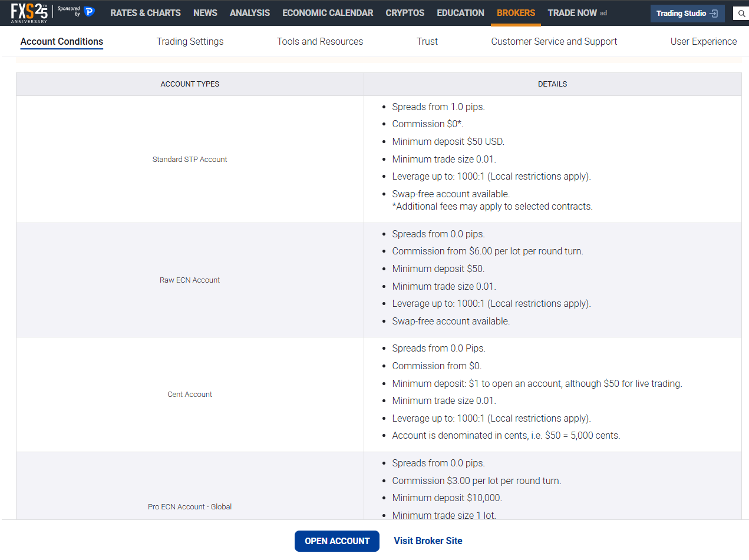Click the Brokers navigation item

(516, 13)
